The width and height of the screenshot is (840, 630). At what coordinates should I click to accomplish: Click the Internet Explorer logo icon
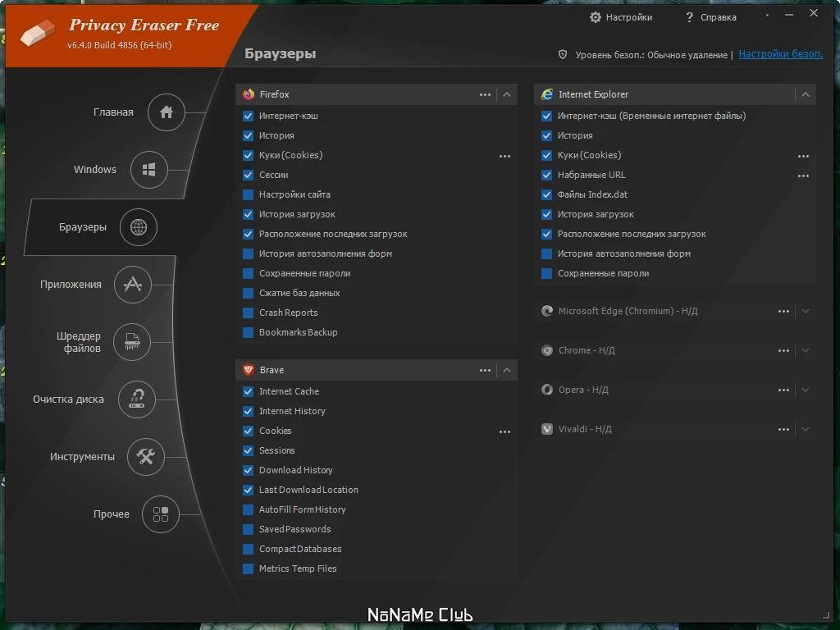(x=547, y=94)
